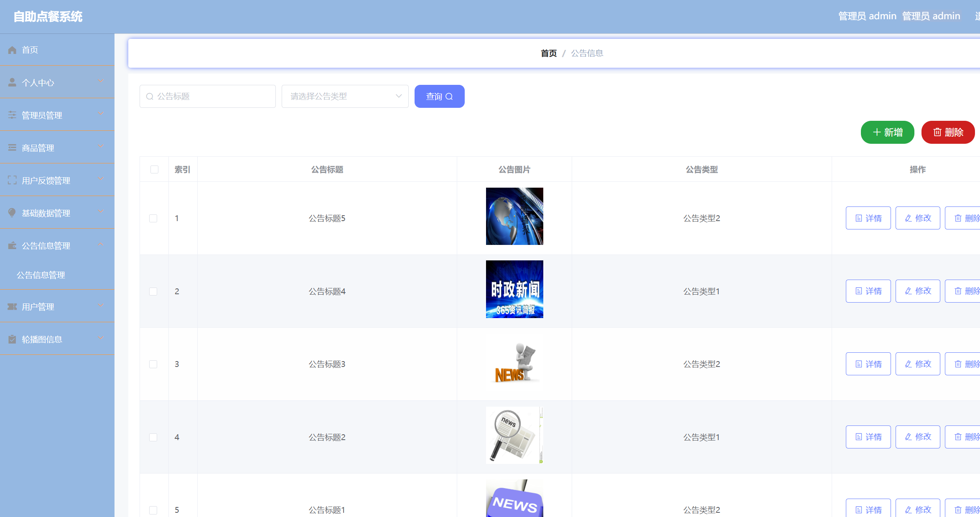The width and height of the screenshot is (980, 517).
Task: Toggle the select-all checkbox in table header
Action: [154, 169]
